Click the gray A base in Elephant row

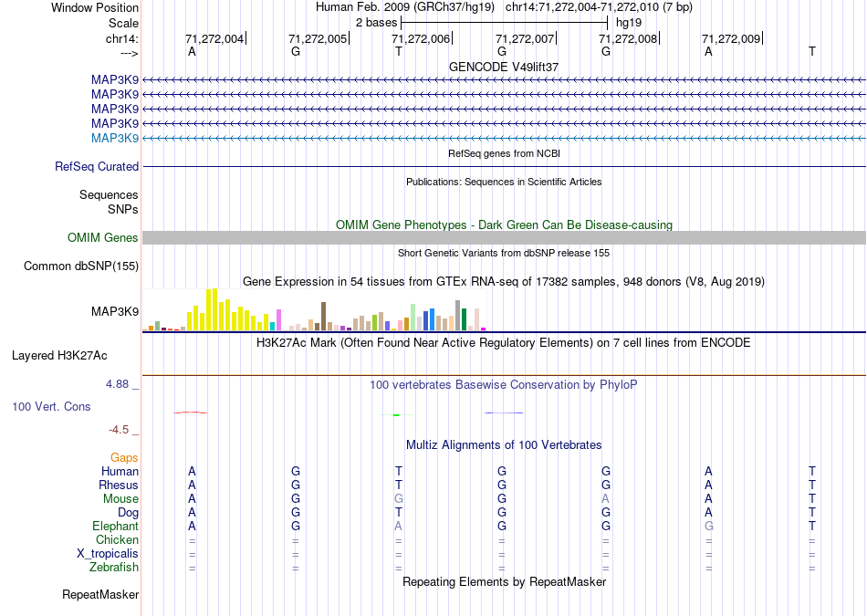(x=398, y=527)
